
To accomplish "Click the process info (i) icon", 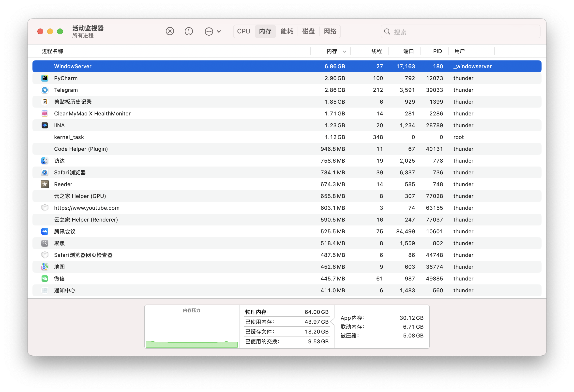I will [x=189, y=31].
